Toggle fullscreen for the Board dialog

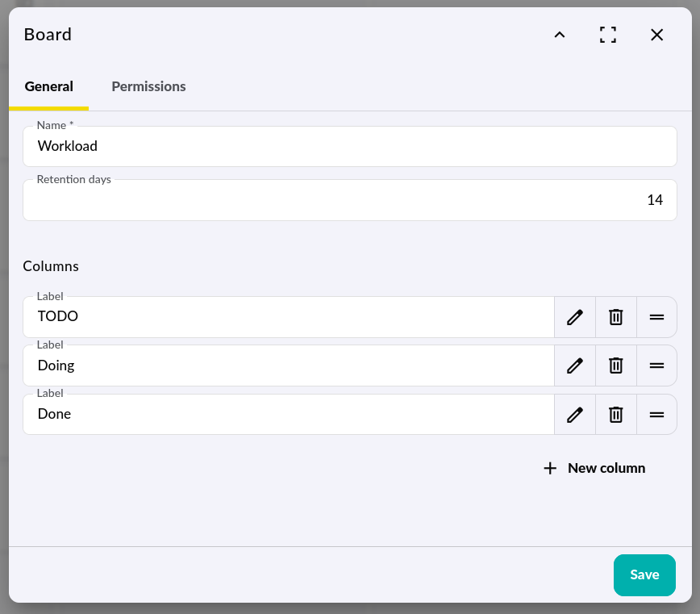point(608,35)
